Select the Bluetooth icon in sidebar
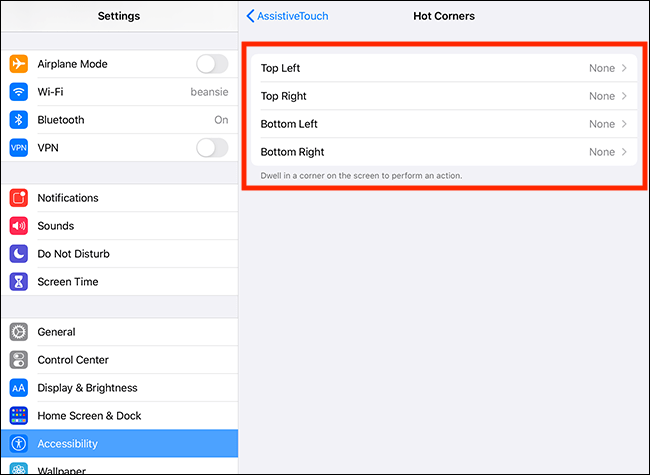Viewport: 650px width, 475px height. (x=19, y=120)
